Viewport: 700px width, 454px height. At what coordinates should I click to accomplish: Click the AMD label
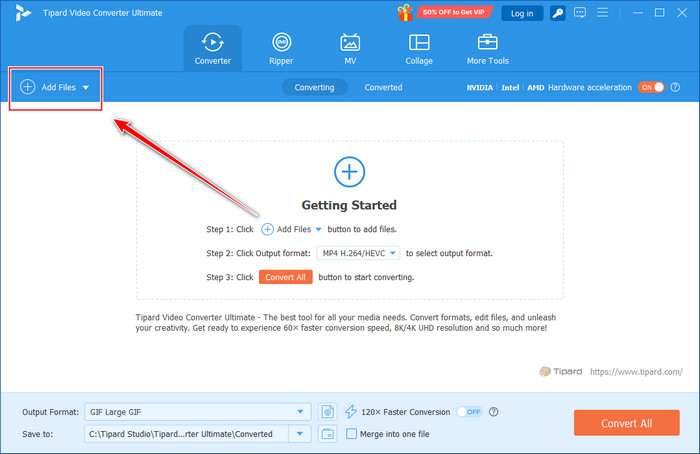click(x=535, y=87)
